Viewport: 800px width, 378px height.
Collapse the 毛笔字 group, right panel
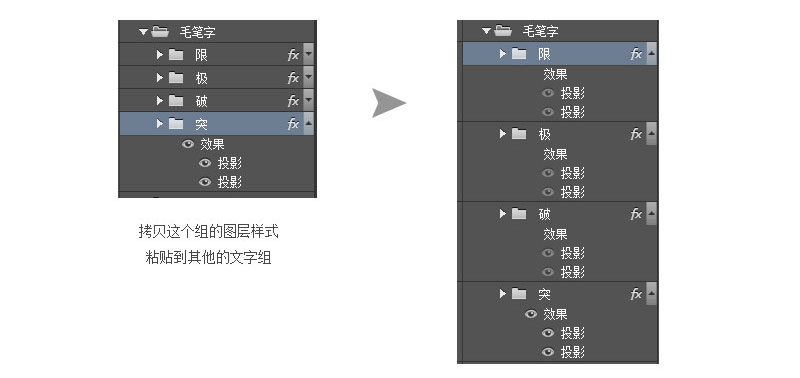pyautogui.click(x=486, y=31)
